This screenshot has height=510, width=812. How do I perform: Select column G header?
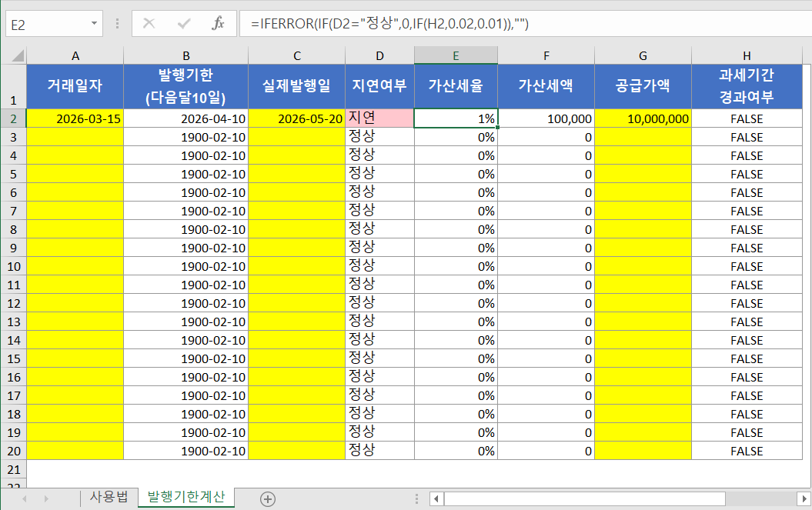coord(643,55)
